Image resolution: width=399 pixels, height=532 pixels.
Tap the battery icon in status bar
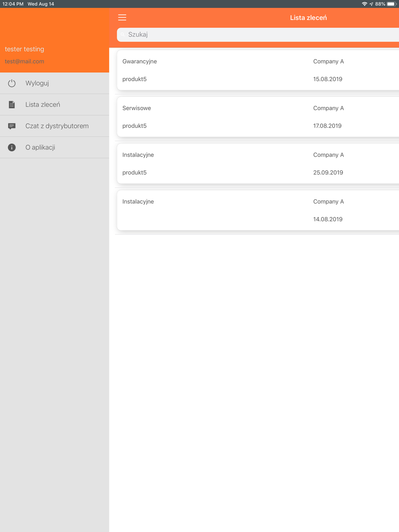pos(391,4)
